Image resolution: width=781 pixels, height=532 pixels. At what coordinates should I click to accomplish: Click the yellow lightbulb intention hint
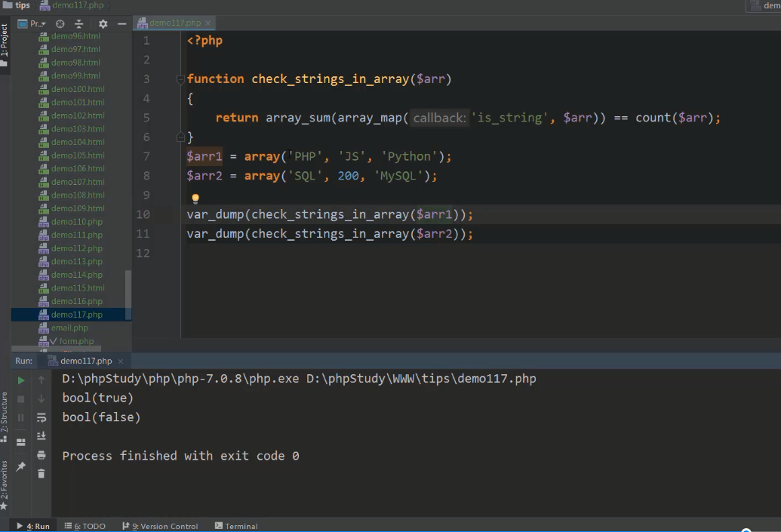point(195,199)
